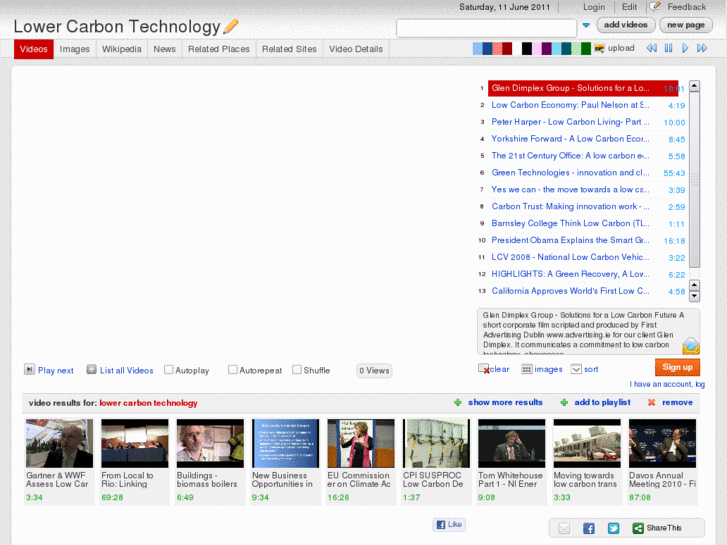The width and height of the screenshot is (727, 545).
Task: Pick the dark blue color swatch
Action: click(487, 48)
